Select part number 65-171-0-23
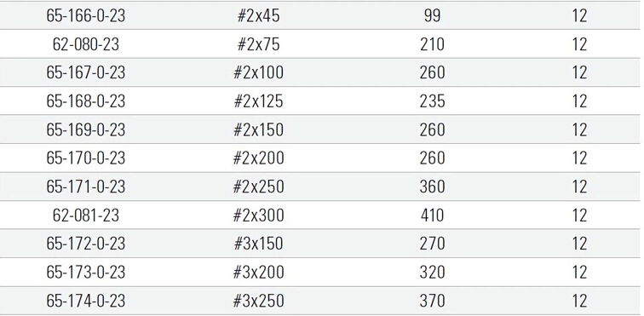Viewport: 644px width, 316px height. (85, 187)
